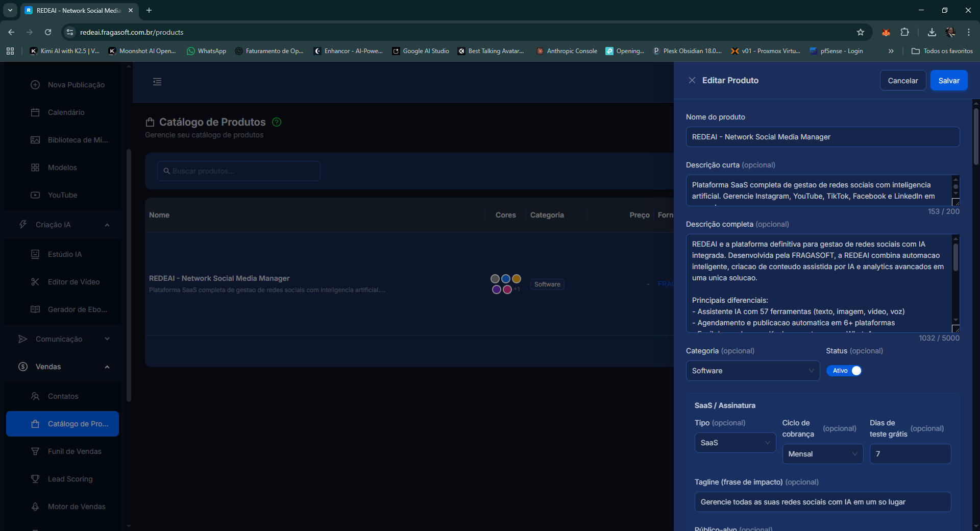The width and height of the screenshot is (980, 531).
Task: Open the browser downloads icon
Action: (x=932, y=32)
